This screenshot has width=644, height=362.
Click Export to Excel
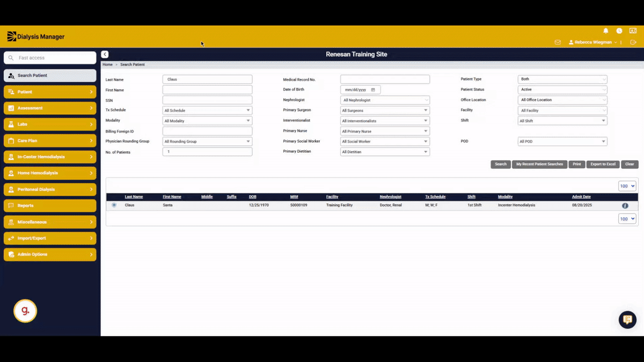[x=603, y=164]
